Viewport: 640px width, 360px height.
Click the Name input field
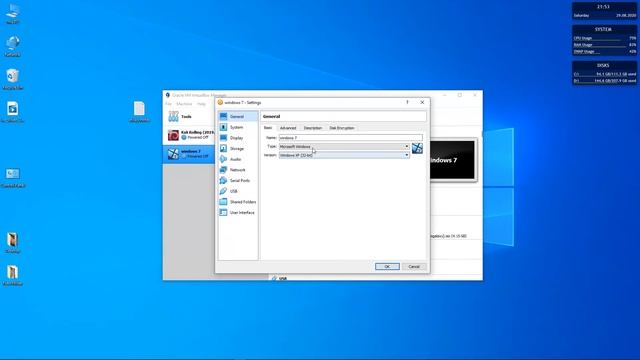point(351,138)
